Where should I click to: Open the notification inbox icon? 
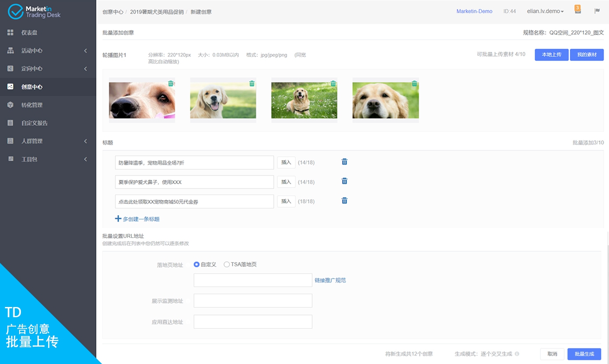578,11
